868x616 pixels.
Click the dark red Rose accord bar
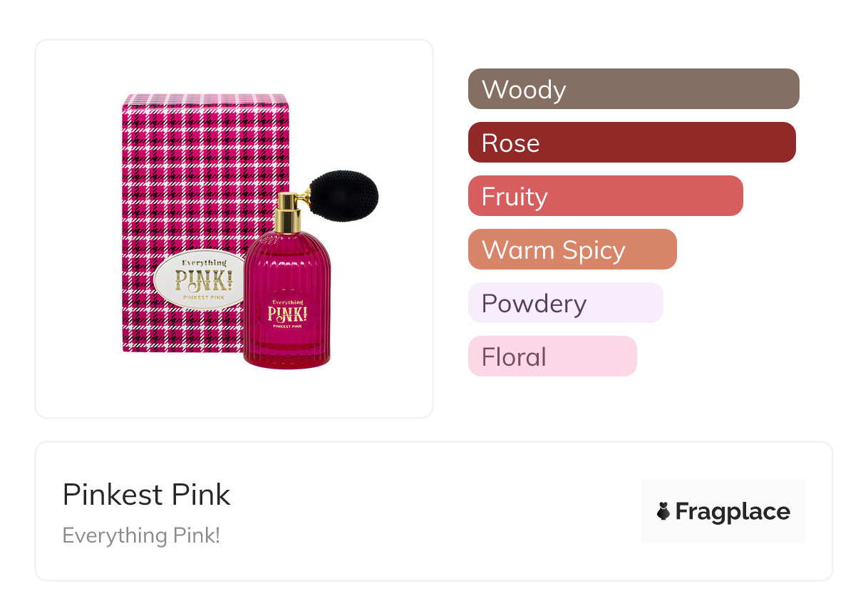click(x=631, y=143)
